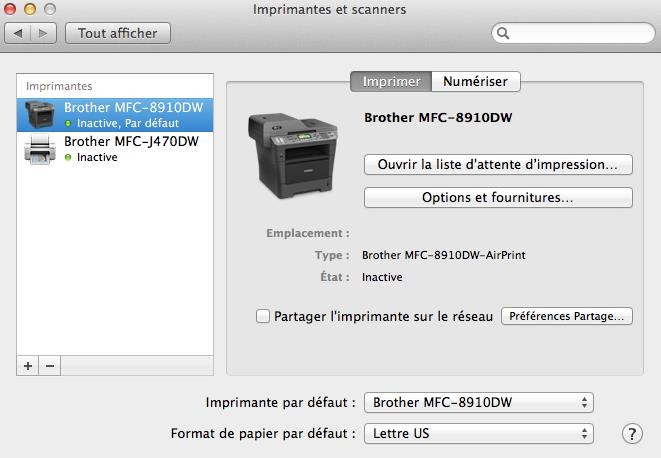Click the bold Brother MFC-8910DW title
This screenshot has width=661, height=458.
[438, 118]
